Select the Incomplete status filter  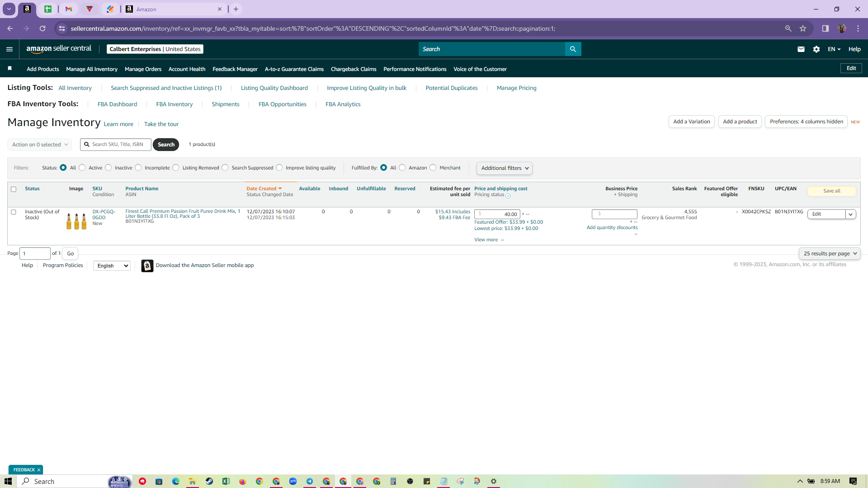[138, 168]
